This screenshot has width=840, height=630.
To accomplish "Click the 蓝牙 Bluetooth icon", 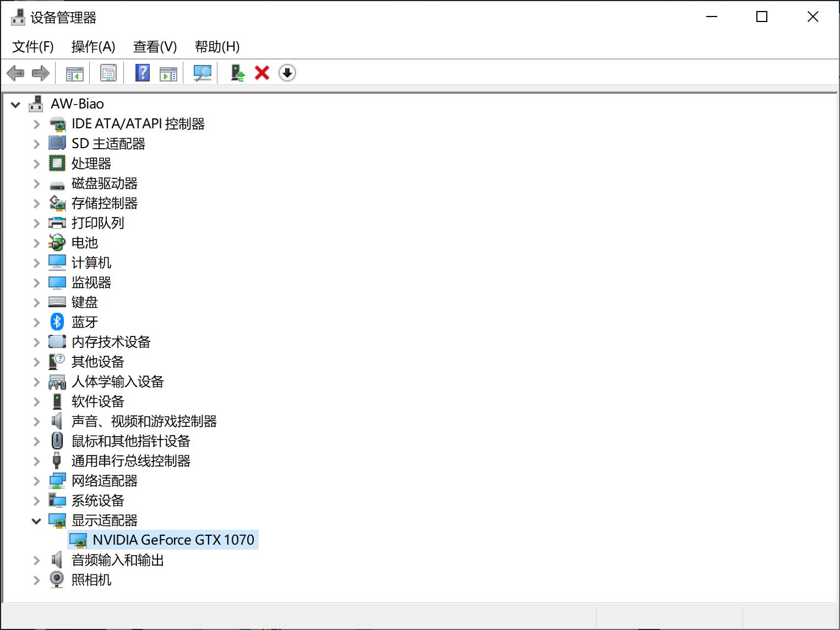I will coord(57,322).
